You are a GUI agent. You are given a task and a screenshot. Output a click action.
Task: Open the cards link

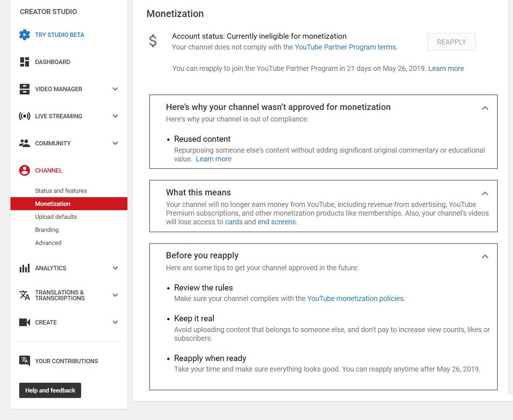pos(234,222)
